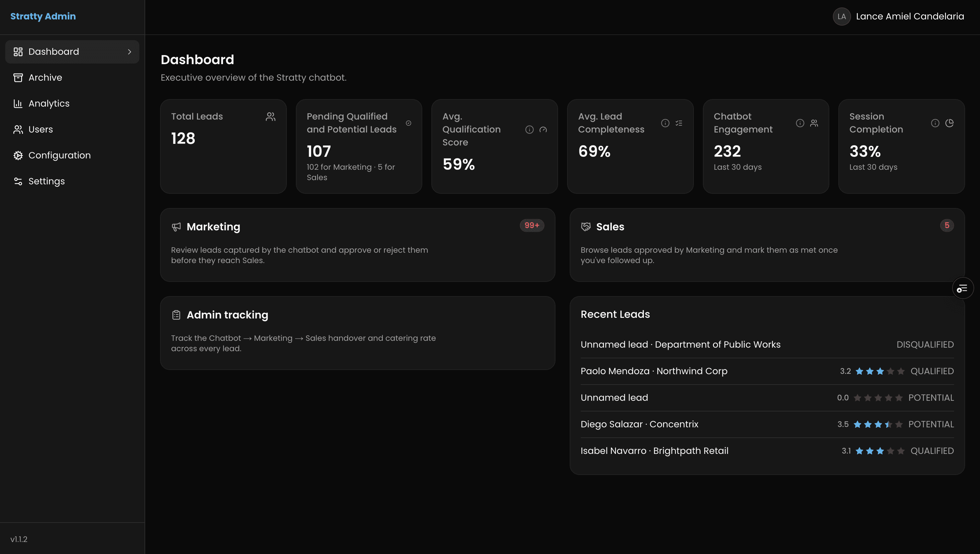Click the v1.1.2 version label
Screen dimensions: 980x554
point(19,539)
